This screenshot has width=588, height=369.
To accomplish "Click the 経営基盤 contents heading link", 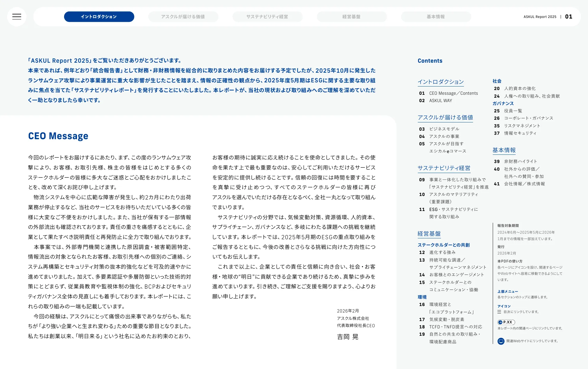I will (x=429, y=234).
